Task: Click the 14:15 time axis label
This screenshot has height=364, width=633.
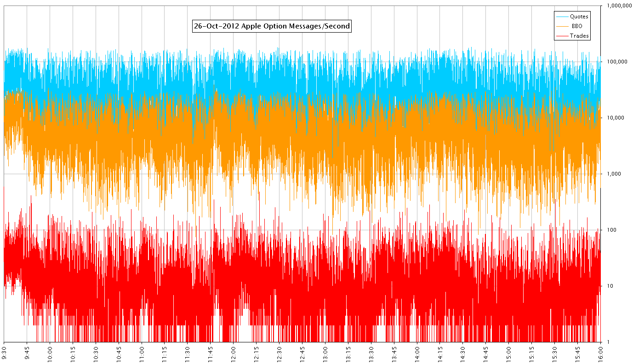Action: coord(440,353)
